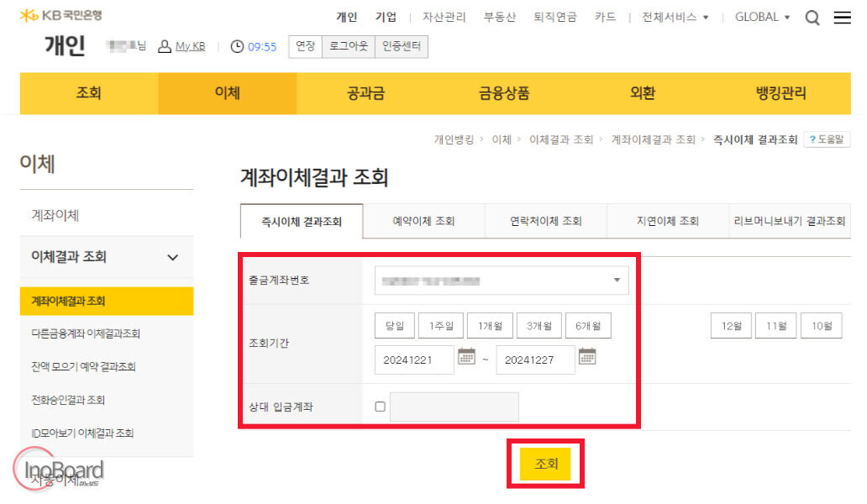The image size is (867, 504).
Task: Click the My KB user icon
Action: tap(164, 46)
